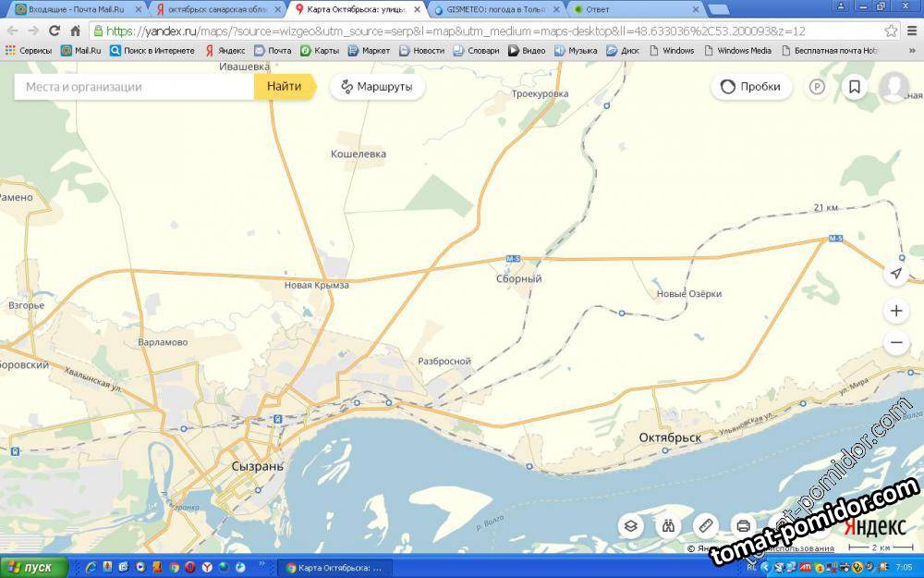The image size is (924, 578).
Task: Open bookmarks with the flag icon
Action: [855, 87]
